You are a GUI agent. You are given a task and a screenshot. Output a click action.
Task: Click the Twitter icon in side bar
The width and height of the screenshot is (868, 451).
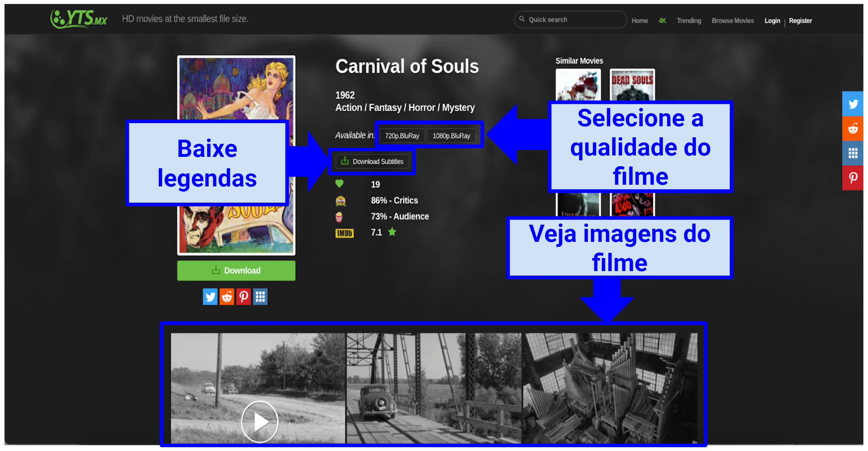[853, 104]
